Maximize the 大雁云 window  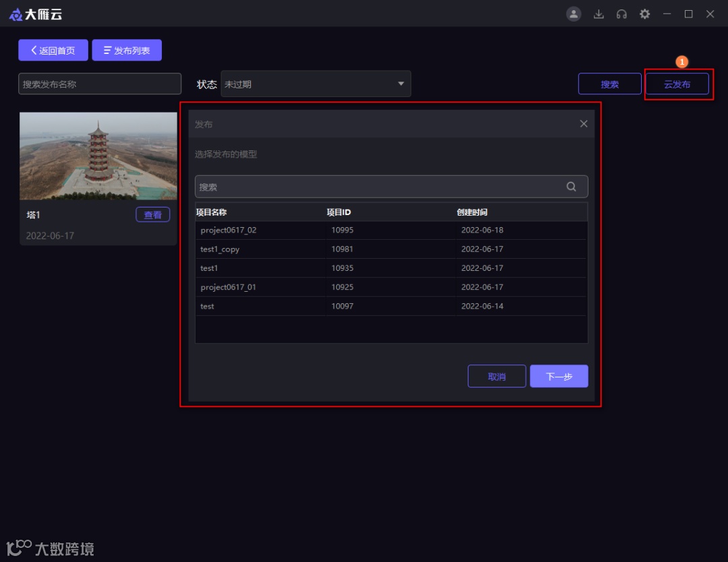pyautogui.click(x=688, y=14)
